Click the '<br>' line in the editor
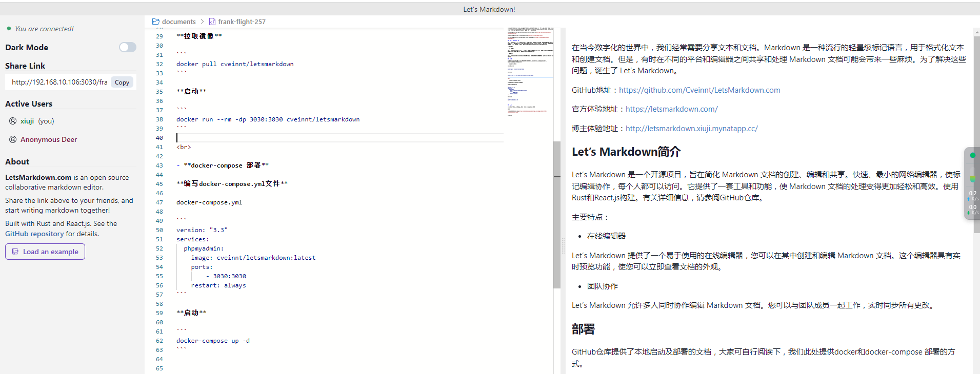980x374 pixels. 184,147
